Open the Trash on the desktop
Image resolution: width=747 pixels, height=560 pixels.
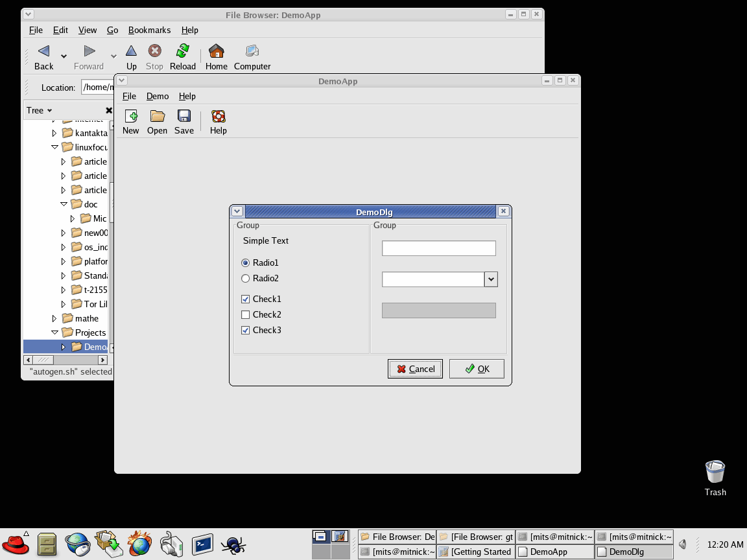coord(715,472)
